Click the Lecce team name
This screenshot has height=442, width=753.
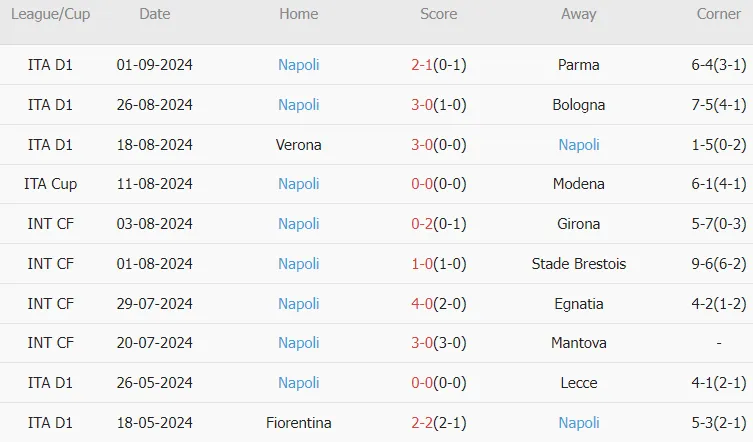coord(579,382)
